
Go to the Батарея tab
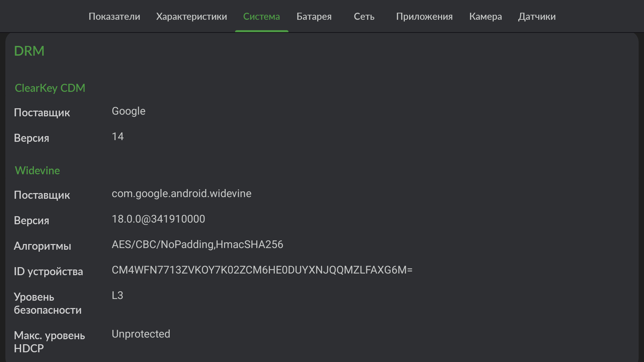314,16
